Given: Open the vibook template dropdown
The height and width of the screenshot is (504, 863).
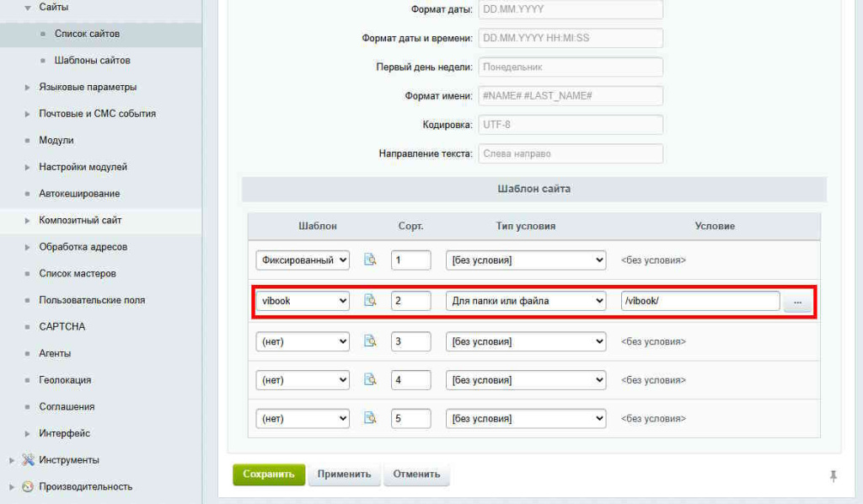Looking at the screenshot, I should click(302, 301).
